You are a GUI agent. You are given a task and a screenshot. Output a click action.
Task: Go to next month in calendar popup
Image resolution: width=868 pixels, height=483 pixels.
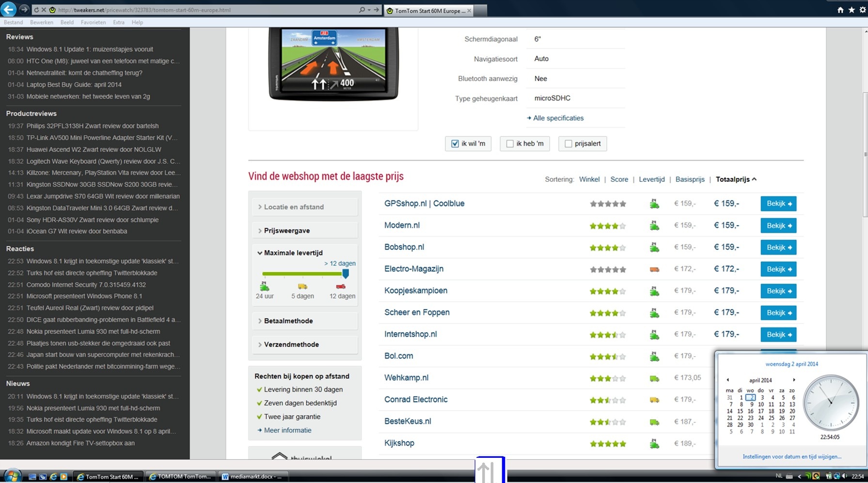pyautogui.click(x=793, y=380)
